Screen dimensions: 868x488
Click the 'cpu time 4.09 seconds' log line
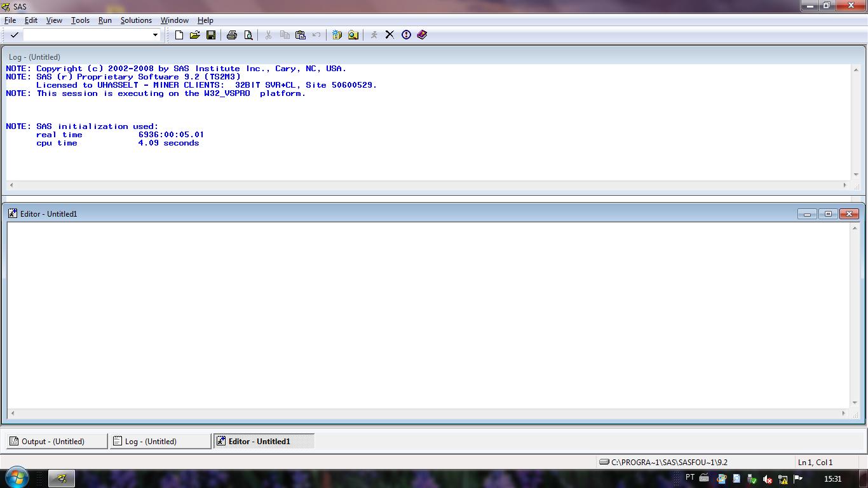pos(118,143)
